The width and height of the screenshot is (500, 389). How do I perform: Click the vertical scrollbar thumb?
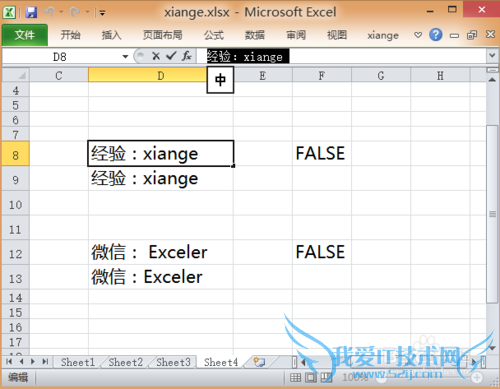point(492,214)
